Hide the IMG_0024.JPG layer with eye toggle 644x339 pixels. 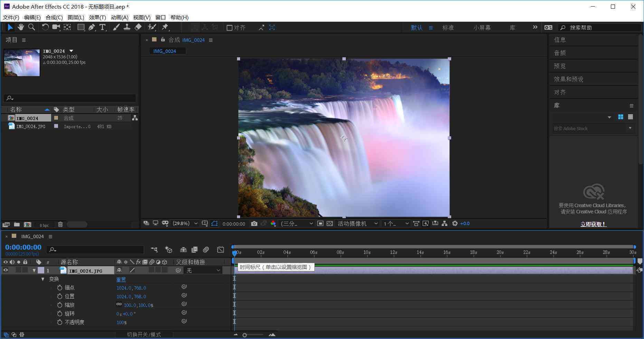6,270
